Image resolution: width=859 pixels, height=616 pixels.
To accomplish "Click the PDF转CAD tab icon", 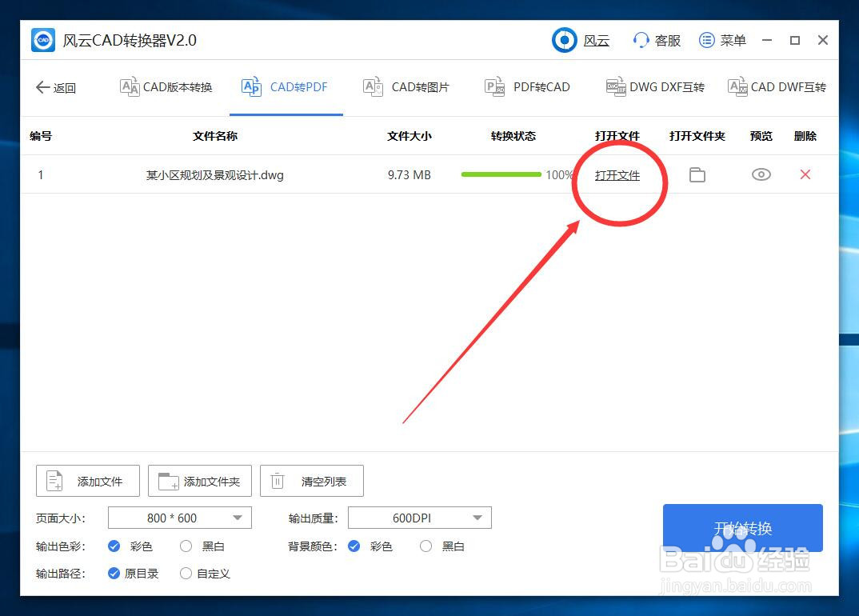I will click(x=495, y=86).
